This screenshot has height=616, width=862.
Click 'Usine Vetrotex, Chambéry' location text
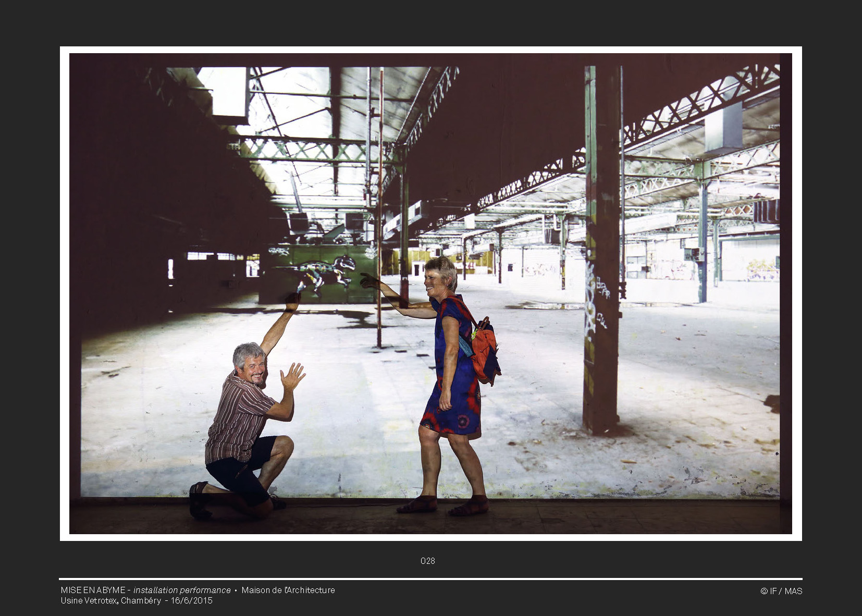coord(110,600)
